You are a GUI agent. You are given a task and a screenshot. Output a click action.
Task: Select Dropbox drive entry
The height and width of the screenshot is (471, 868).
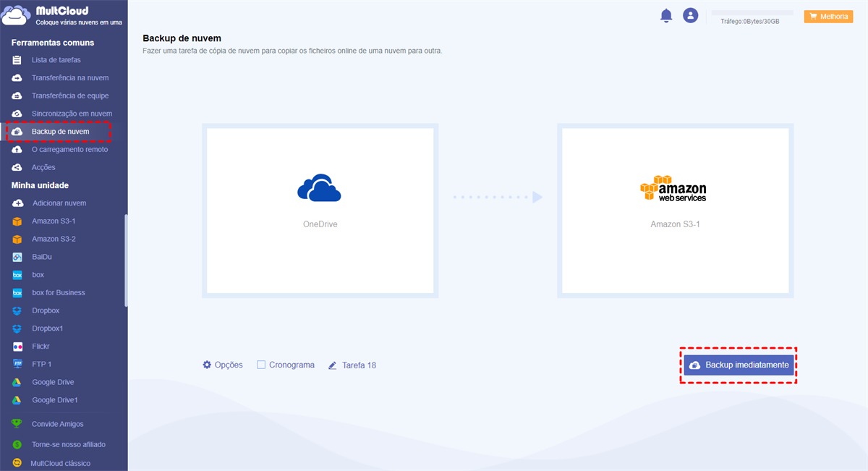coord(46,310)
